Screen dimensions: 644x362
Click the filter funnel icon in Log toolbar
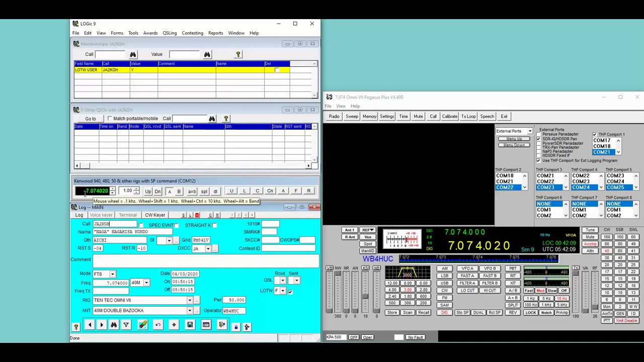pos(126,325)
